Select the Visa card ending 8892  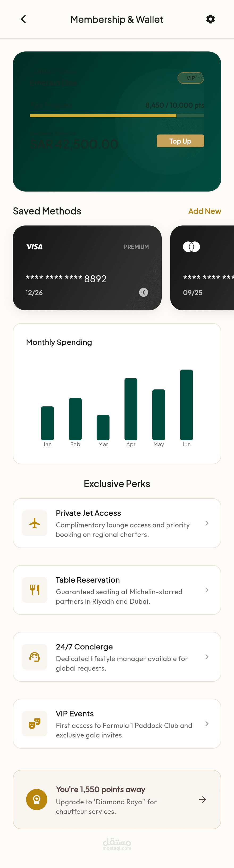[x=87, y=268]
